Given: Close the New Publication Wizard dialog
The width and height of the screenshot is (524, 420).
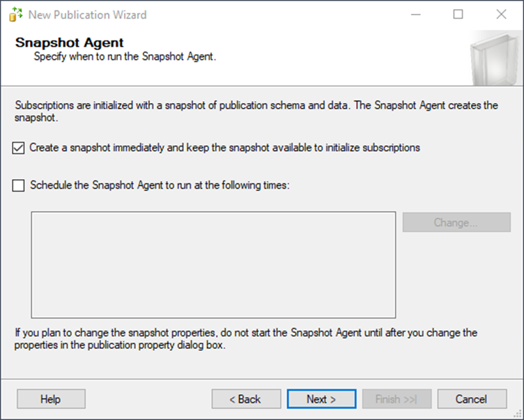Looking at the screenshot, I should click(x=501, y=15).
